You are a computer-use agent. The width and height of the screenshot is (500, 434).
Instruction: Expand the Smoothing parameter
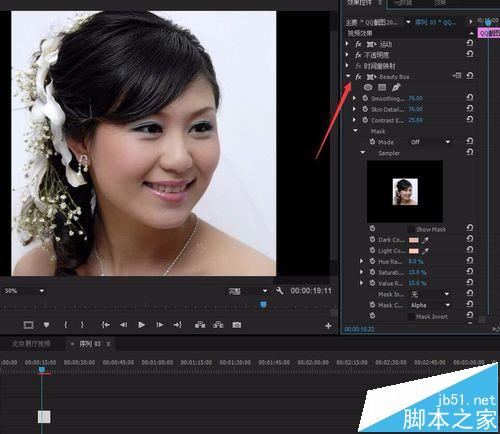[355, 98]
